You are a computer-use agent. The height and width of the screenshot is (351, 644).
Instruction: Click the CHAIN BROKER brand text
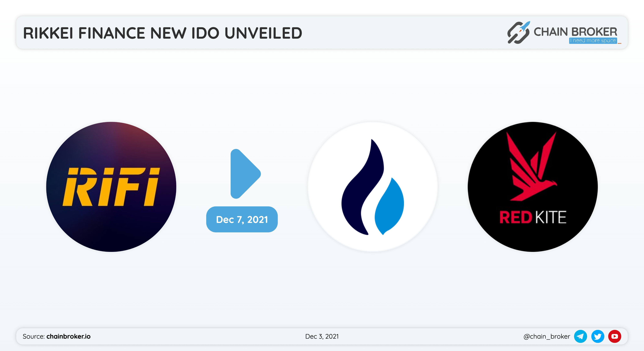coord(575,32)
